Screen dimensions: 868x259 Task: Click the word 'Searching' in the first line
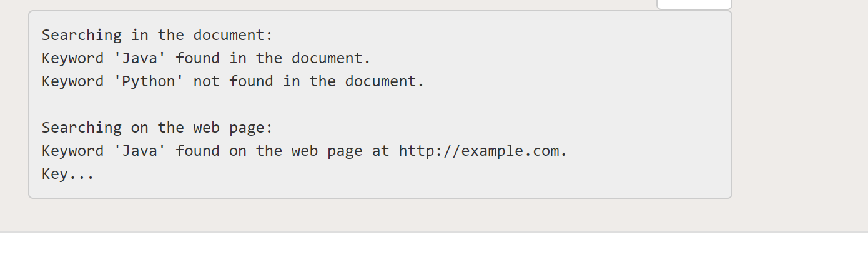click(81, 35)
